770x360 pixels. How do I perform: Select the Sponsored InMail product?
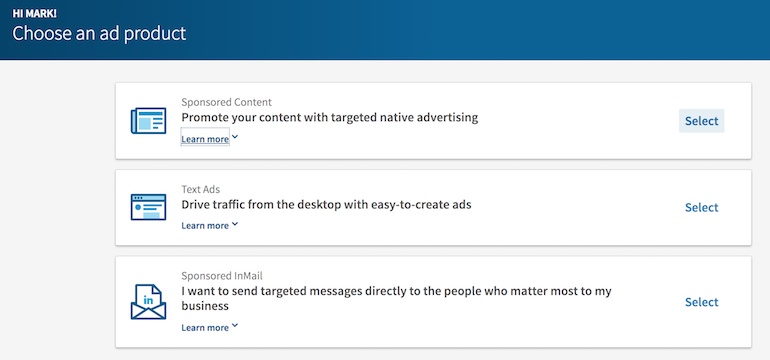(701, 302)
